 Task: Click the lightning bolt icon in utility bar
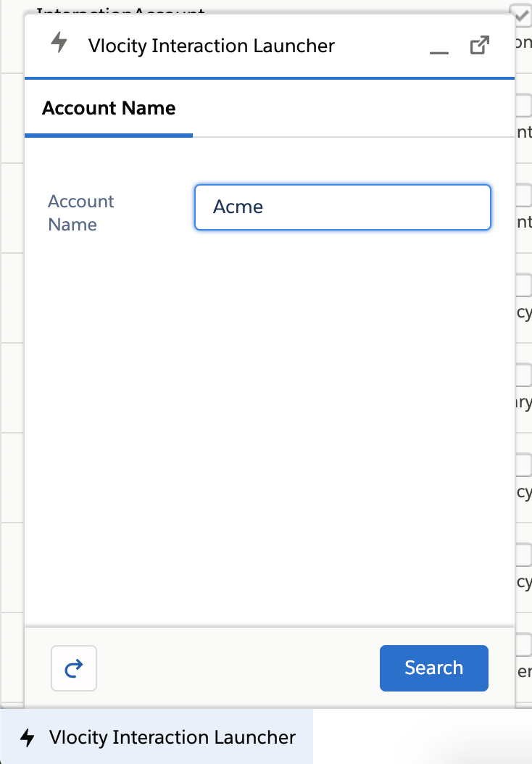pos(28,737)
